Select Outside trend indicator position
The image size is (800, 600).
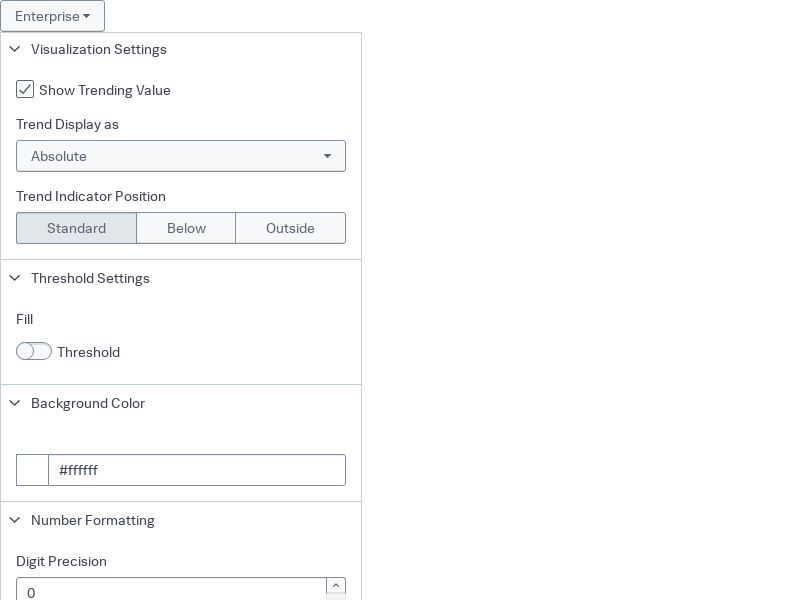(290, 228)
